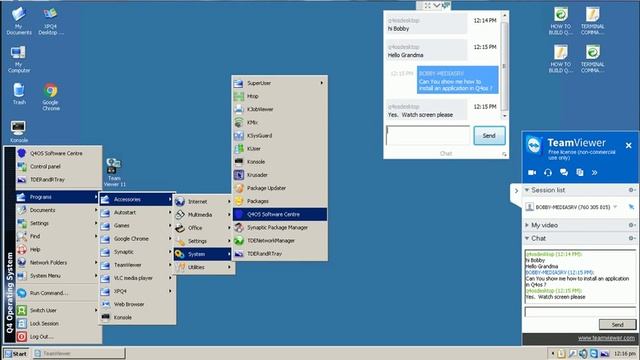Expand Multimedia submenu

[x=203, y=215]
